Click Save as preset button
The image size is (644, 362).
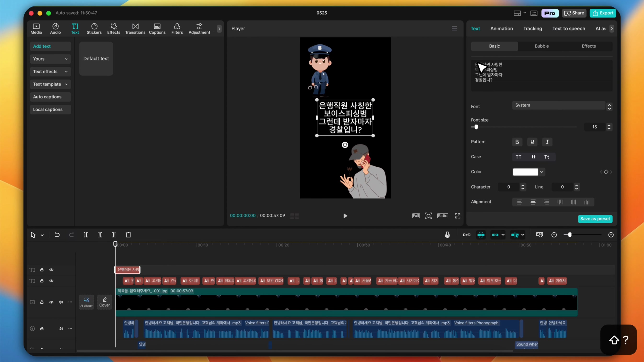[595, 219]
